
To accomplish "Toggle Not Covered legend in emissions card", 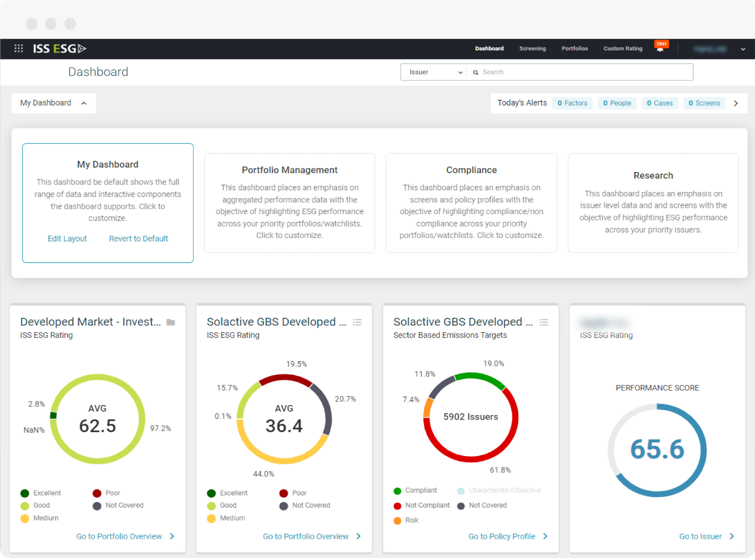I will pos(482,505).
